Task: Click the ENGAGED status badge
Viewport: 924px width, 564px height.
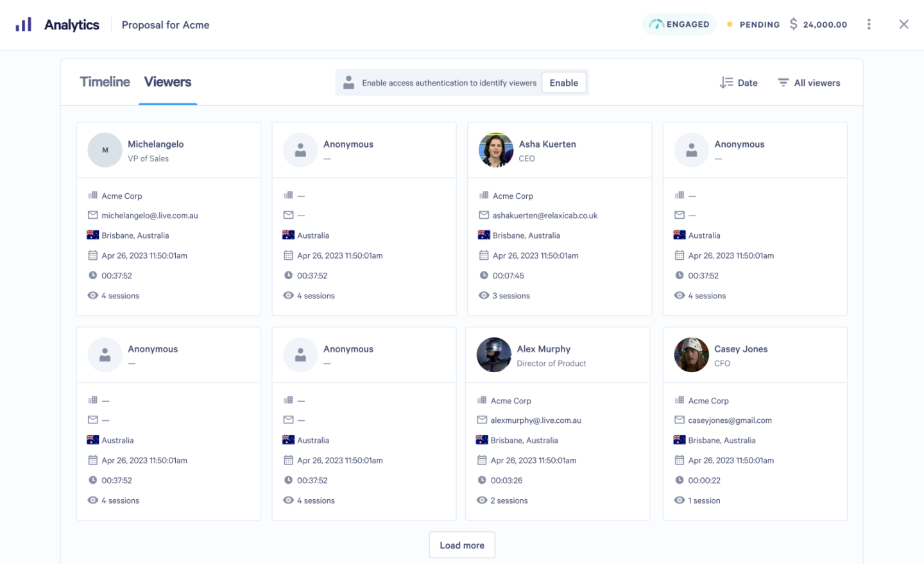Action: [x=679, y=24]
